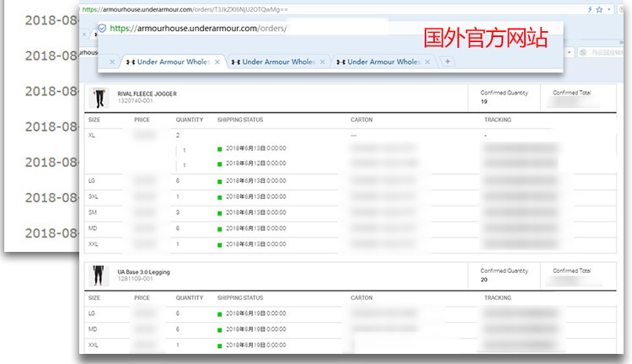The image size is (632, 364).
Task: Open the Rival Fleece Jogger product thumbnail
Action: (99, 98)
